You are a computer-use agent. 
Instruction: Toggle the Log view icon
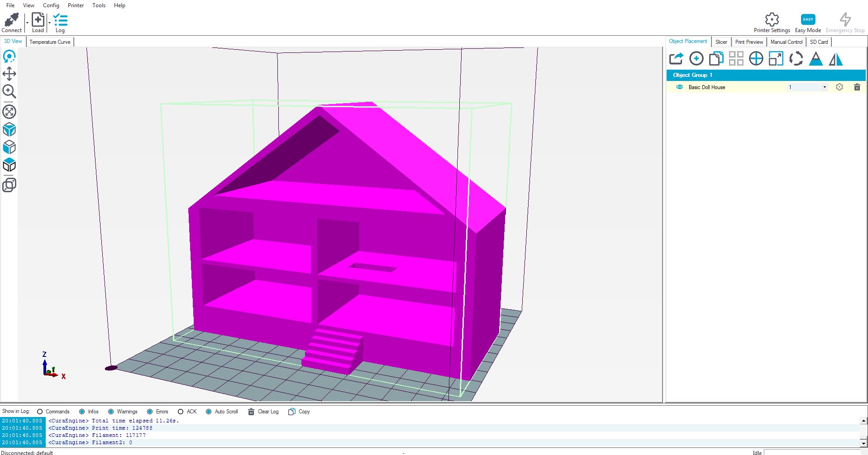click(x=60, y=20)
